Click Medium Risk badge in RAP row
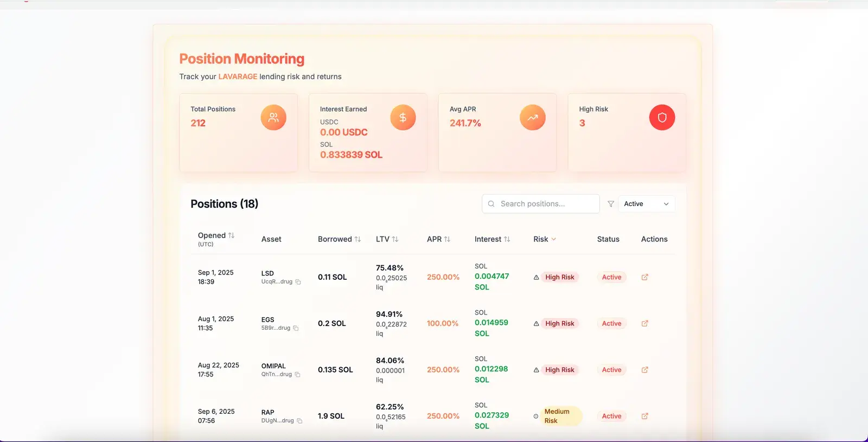This screenshot has width=868, height=442. point(561,416)
